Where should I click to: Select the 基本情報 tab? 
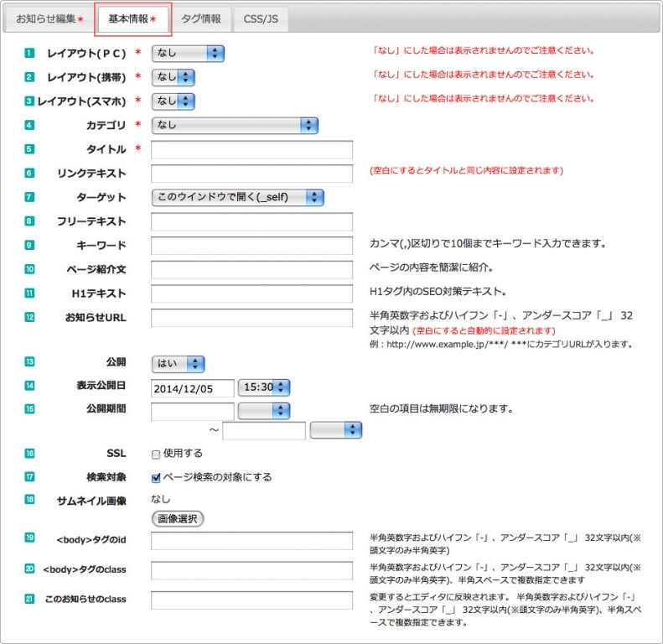tap(132, 19)
